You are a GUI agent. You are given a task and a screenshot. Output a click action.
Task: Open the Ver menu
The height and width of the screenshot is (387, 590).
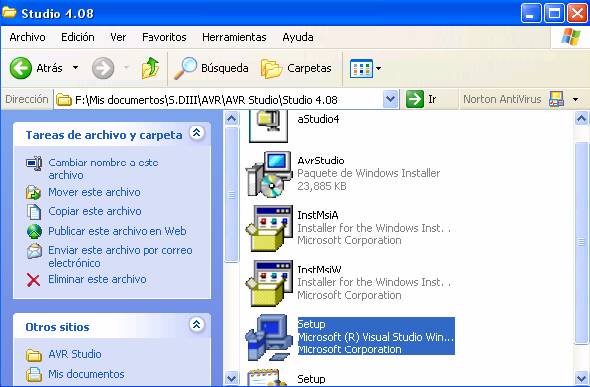pyautogui.click(x=118, y=37)
